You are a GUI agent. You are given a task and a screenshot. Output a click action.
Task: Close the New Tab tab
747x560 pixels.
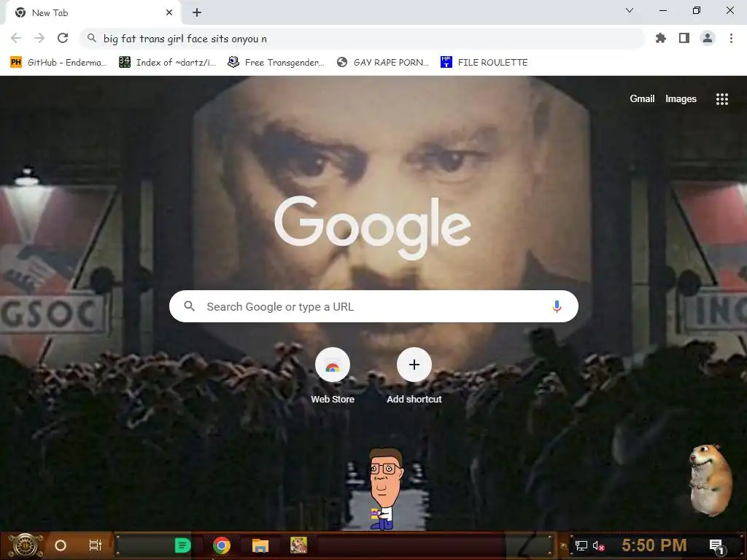(169, 13)
